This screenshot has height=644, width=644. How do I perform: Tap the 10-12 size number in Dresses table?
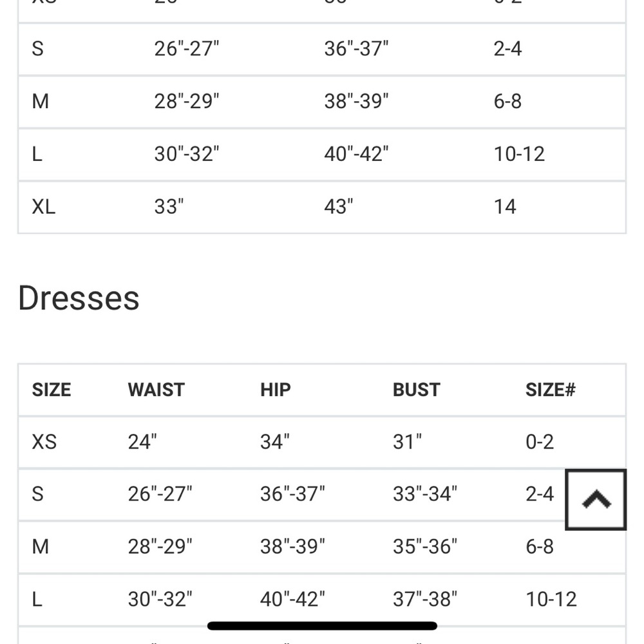coord(551,599)
